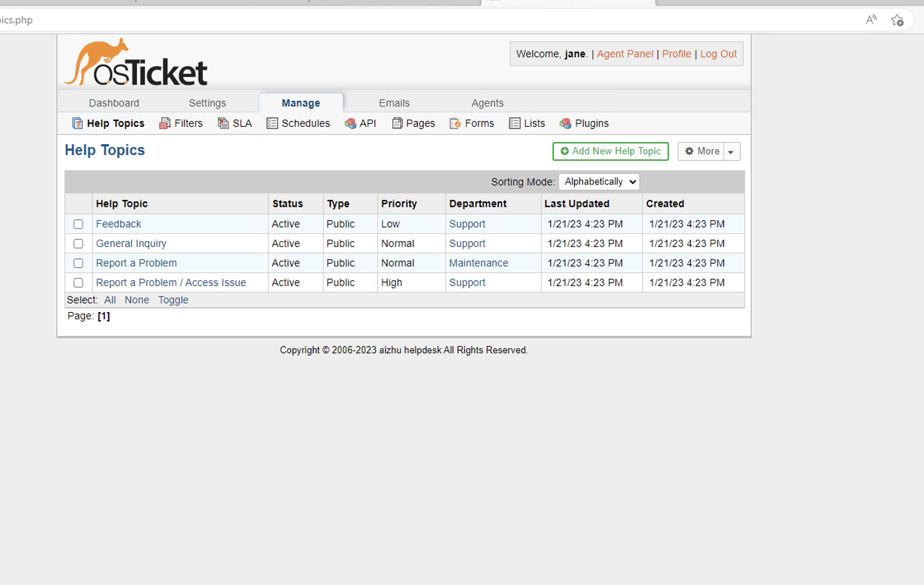The image size is (924, 585).
Task: Open Filters via its icon
Action: pyautogui.click(x=165, y=123)
